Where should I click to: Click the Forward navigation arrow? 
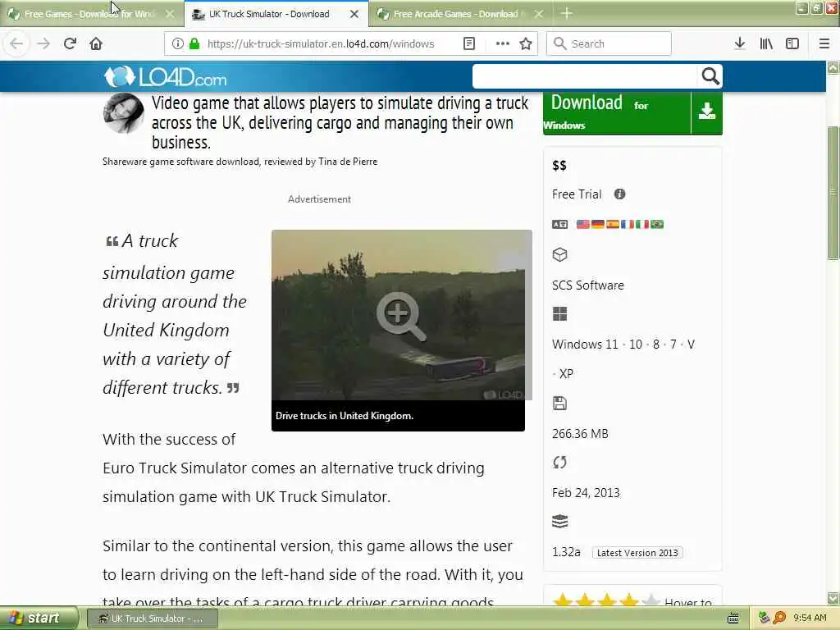point(43,43)
